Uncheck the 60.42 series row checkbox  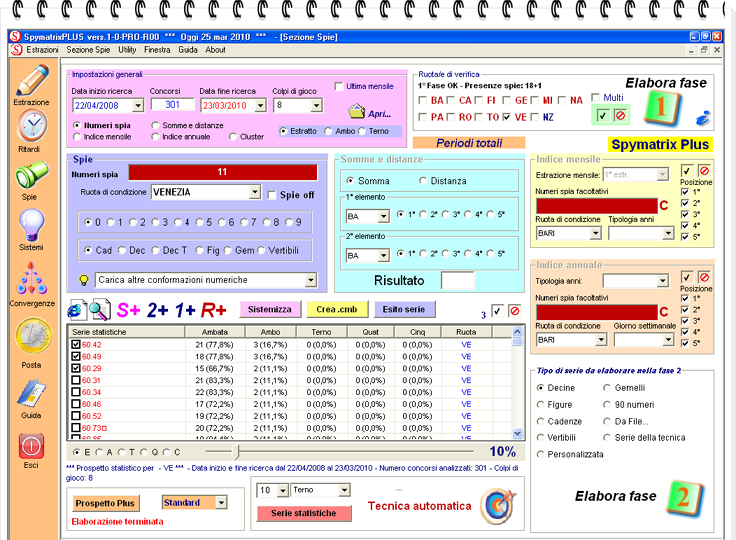tap(76, 345)
